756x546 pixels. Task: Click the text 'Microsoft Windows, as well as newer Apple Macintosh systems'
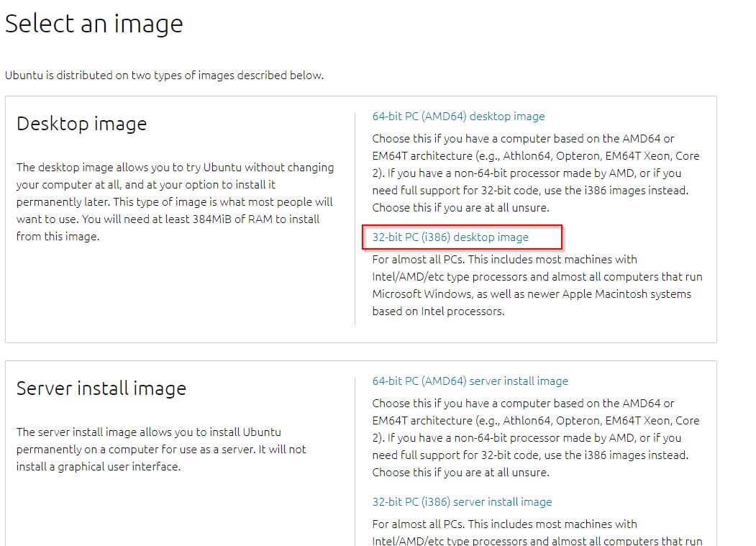coord(532,294)
